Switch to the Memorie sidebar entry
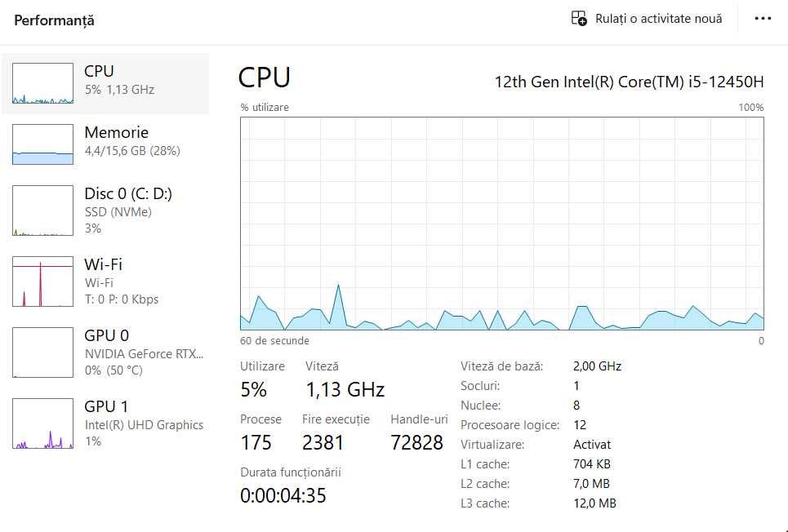The height and width of the screenshot is (532, 788). coord(117,132)
